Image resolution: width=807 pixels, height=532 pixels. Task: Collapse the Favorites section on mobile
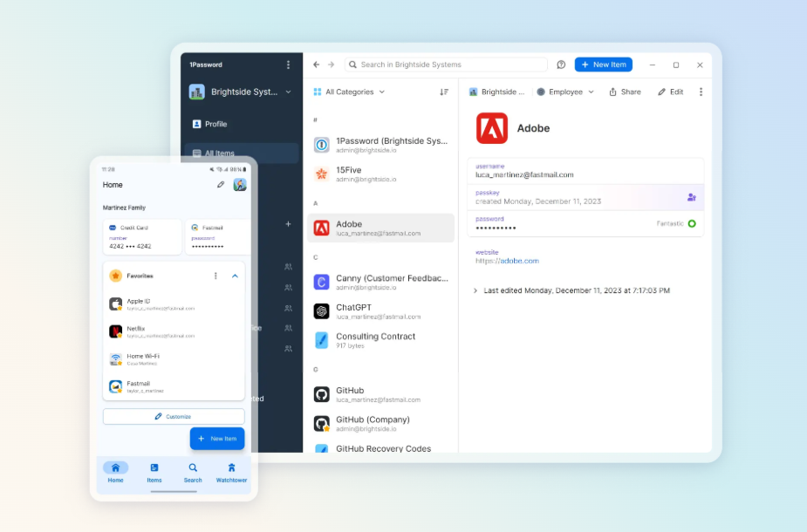[x=235, y=276]
